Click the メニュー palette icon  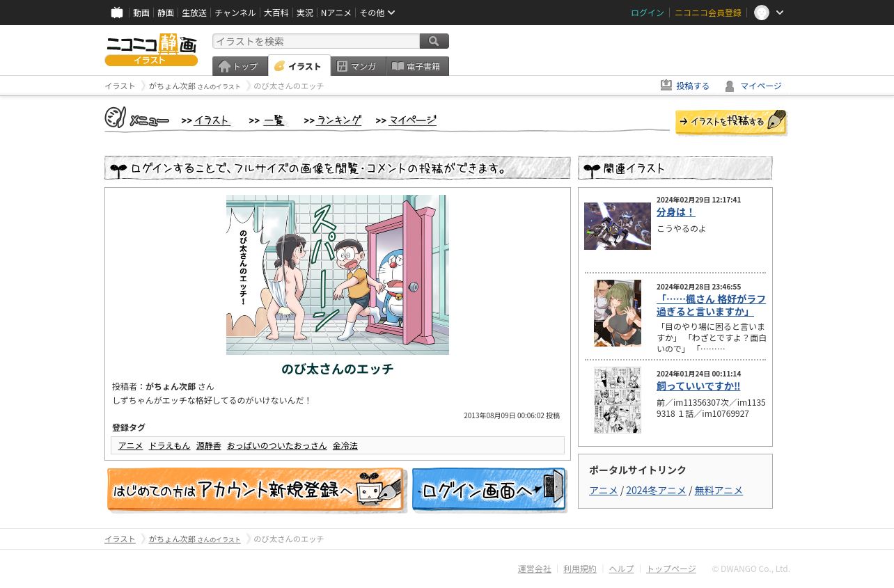point(116,118)
